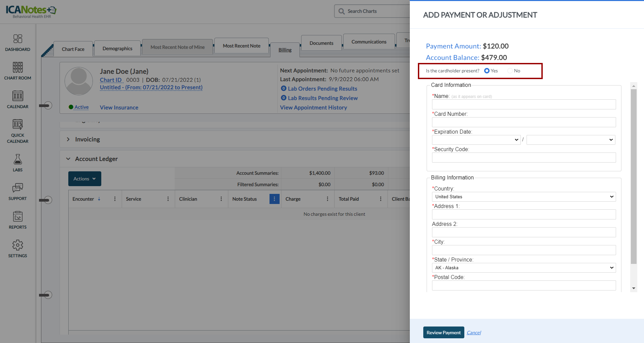Image resolution: width=644 pixels, height=343 pixels.
Task: Open the State / Province dropdown
Action: tap(524, 268)
